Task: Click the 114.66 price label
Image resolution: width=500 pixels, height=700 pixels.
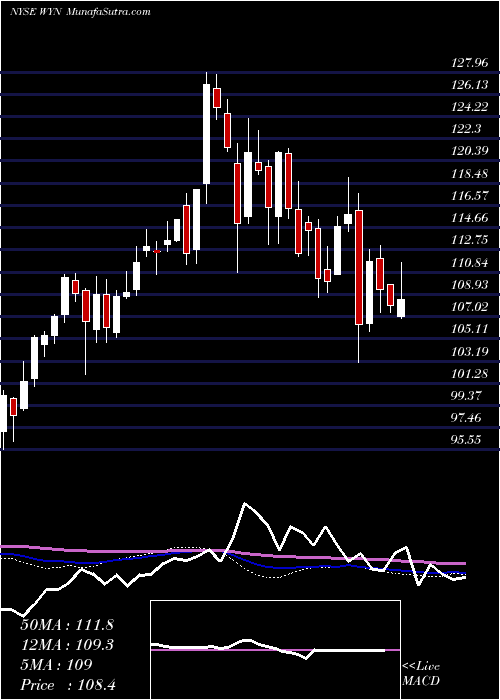Action: tap(470, 218)
